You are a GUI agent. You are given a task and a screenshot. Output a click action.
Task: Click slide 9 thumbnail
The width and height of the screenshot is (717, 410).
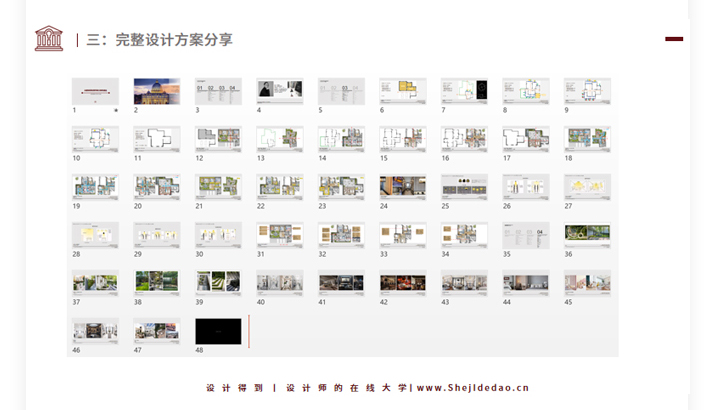point(587,91)
